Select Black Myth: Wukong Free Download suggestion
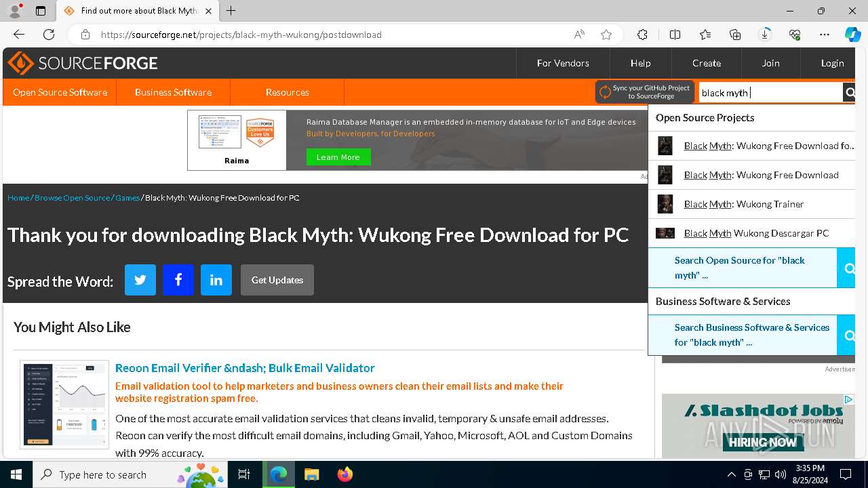This screenshot has height=488, width=868. [751, 175]
